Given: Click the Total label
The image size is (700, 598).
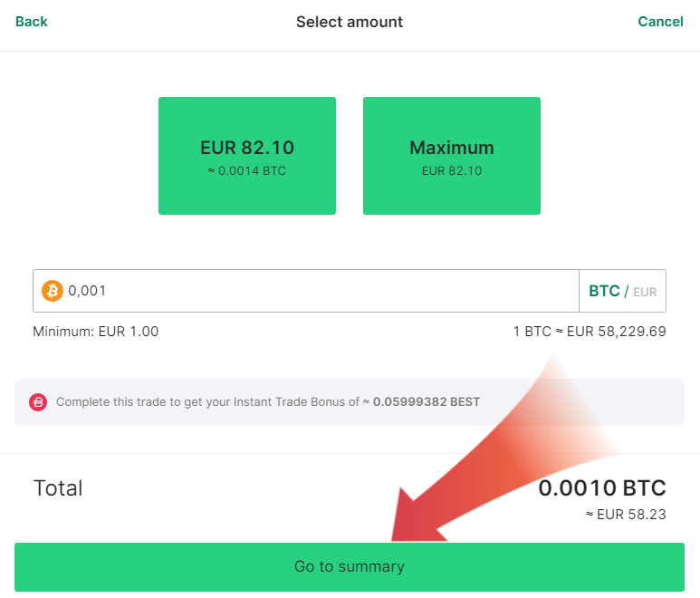Looking at the screenshot, I should click(x=58, y=488).
